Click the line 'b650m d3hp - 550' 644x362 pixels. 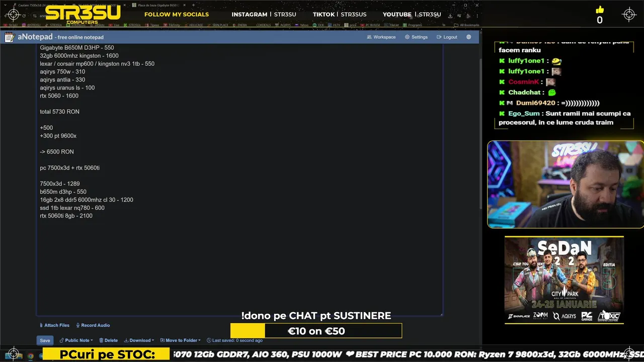[x=63, y=192]
